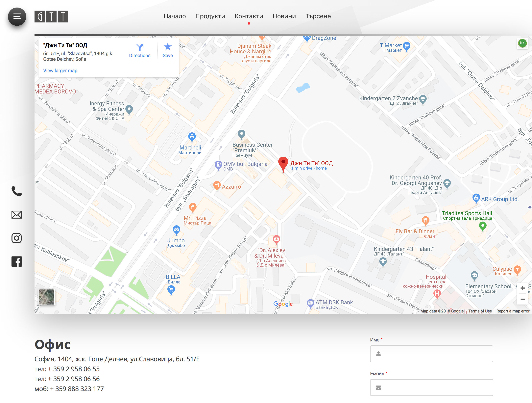Click the Mr. Pizza restaurant pin

click(192, 207)
